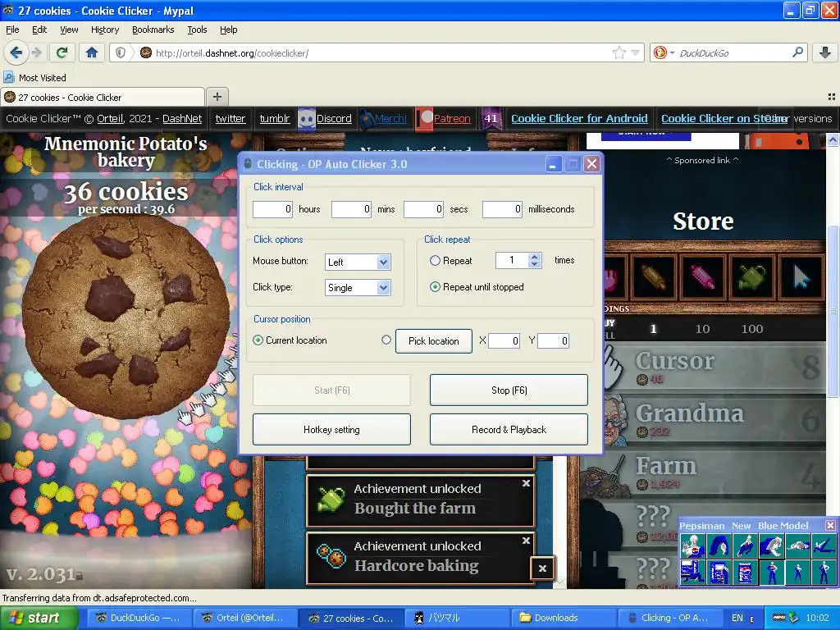Open the File menu
This screenshot has height=630, width=840.
pos(12,30)
